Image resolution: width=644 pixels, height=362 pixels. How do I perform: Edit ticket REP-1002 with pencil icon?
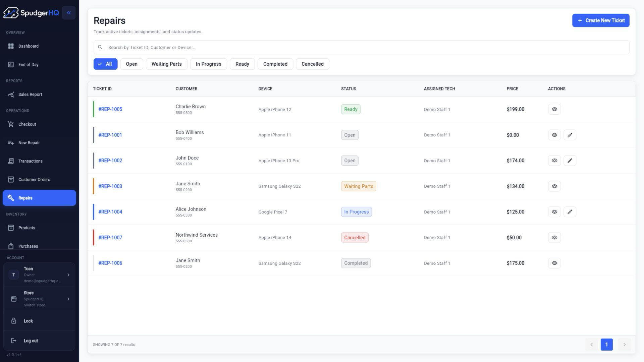[570, 161]
